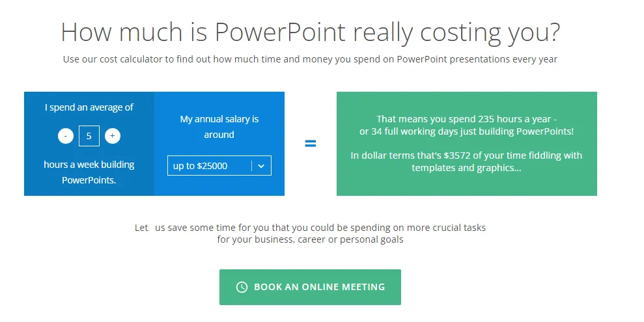Click the "templates and graphics" line in green box
Image resolution: width=644 pixels, height=322 pixels.
pos(466,167)
